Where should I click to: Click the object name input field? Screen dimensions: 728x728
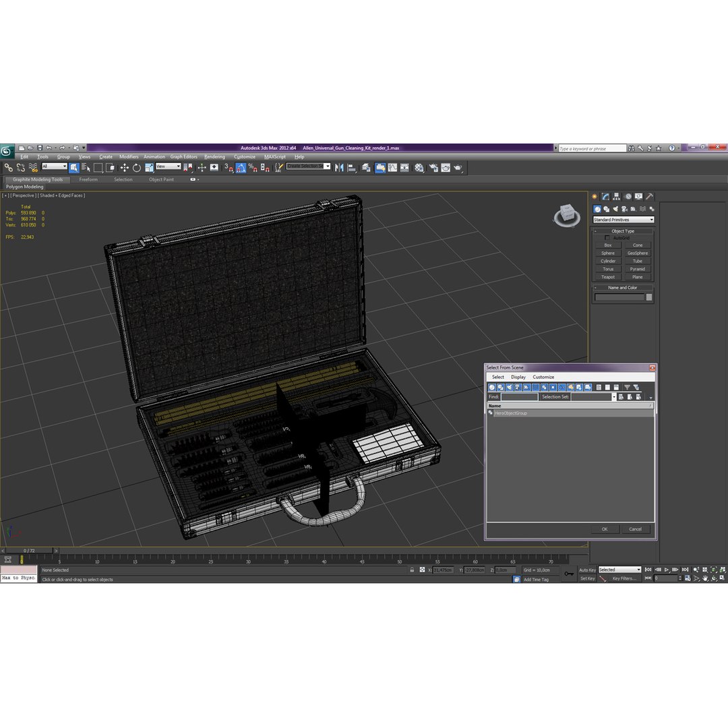click(619, 297)
